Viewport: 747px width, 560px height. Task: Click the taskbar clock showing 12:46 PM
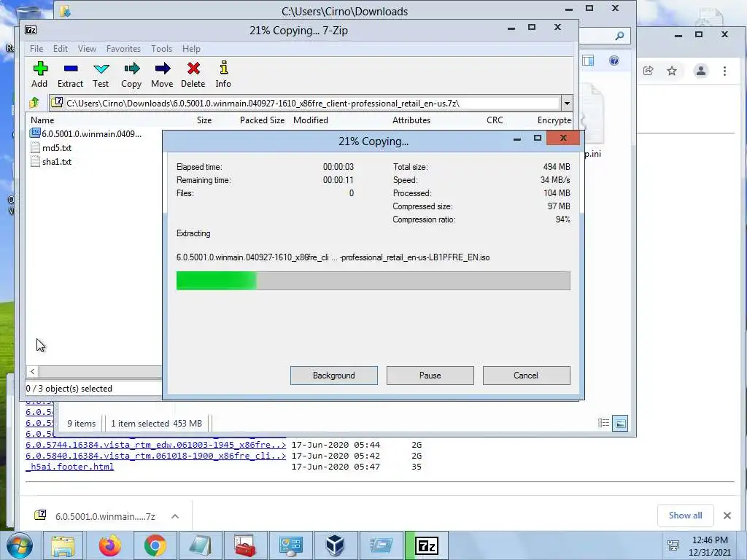tap(709, 545)
